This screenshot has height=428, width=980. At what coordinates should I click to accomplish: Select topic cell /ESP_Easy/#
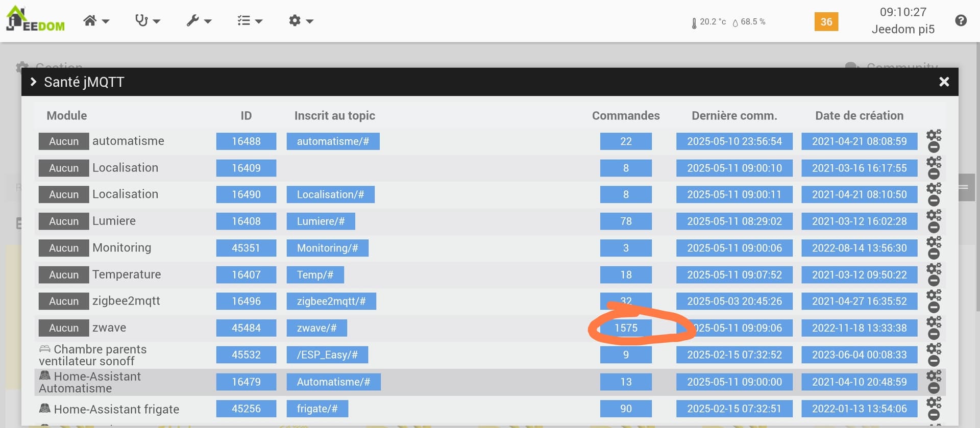[327, 355]
